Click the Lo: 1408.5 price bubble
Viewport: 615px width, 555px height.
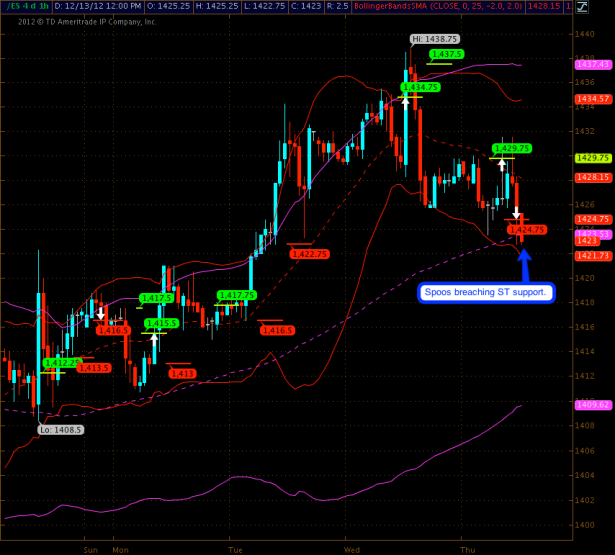(60, 429)
